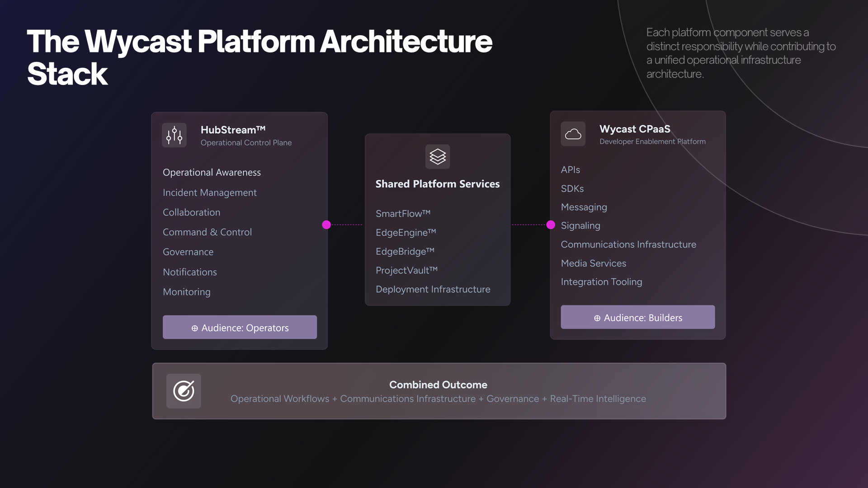Select SDKs list item
The width and height of the screenshot is (868, 488).
572,189
